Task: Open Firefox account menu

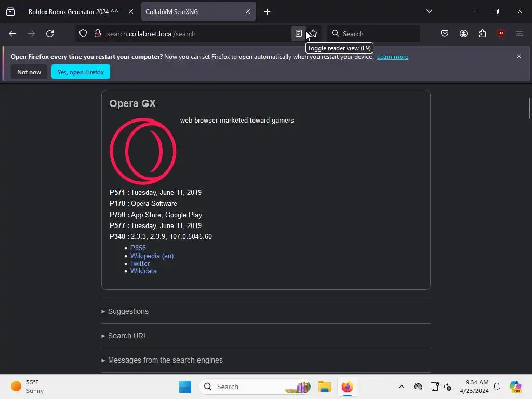Action: click(x=463, y=33)
